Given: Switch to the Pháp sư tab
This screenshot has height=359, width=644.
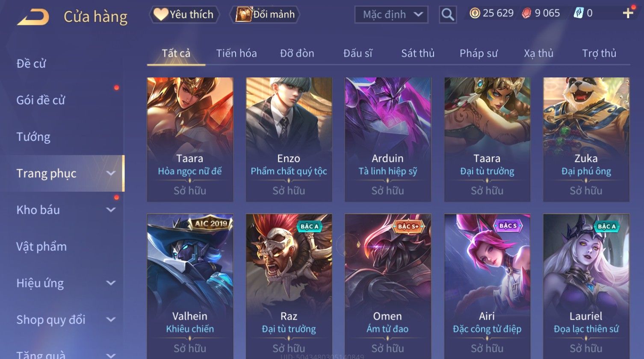Looking at the screenshot, I should point(479,53).
